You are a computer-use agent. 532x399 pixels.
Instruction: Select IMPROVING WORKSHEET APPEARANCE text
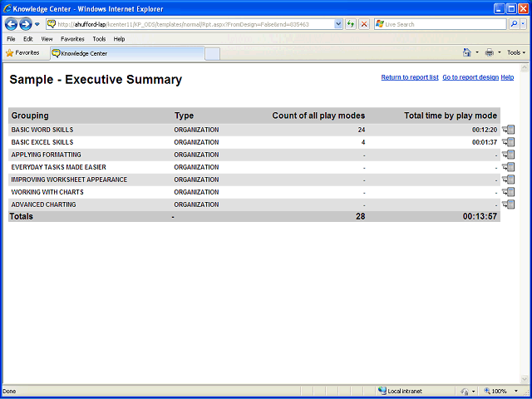point(69,180)
